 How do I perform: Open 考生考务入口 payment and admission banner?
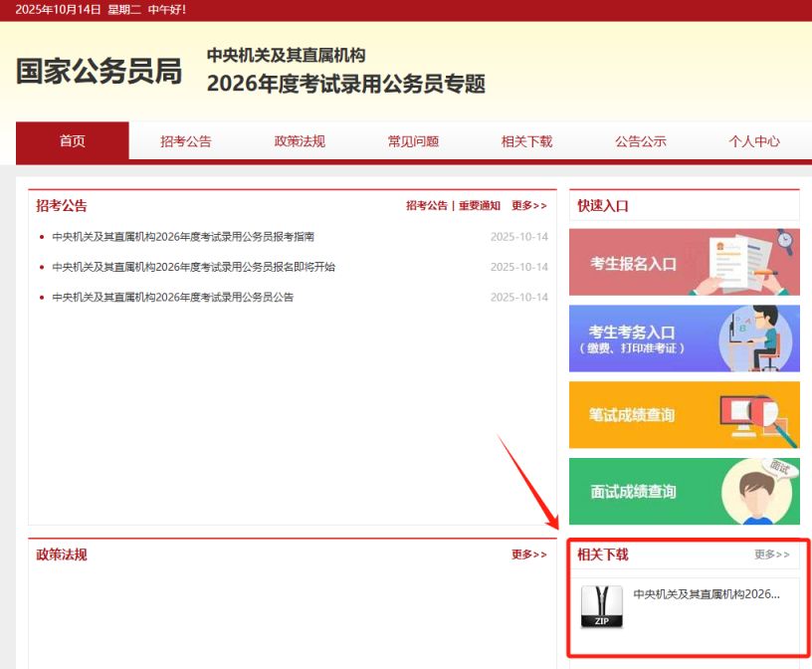684,338
